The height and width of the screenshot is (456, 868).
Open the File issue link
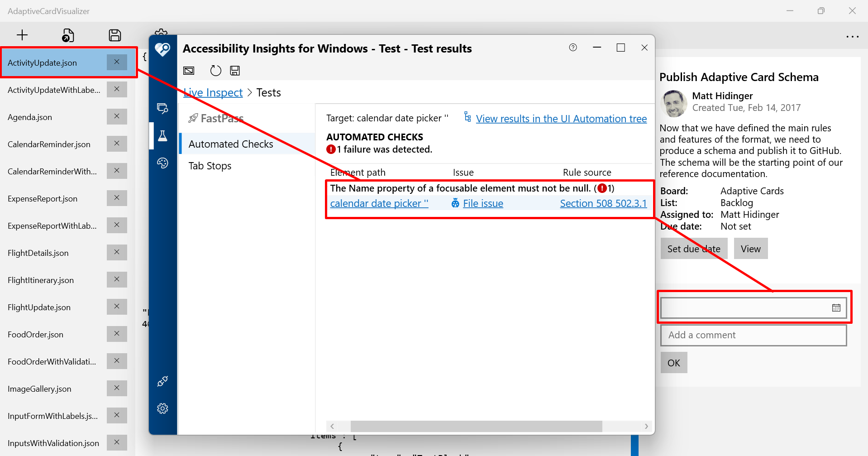pyautogui.click(x=483, y=203)
